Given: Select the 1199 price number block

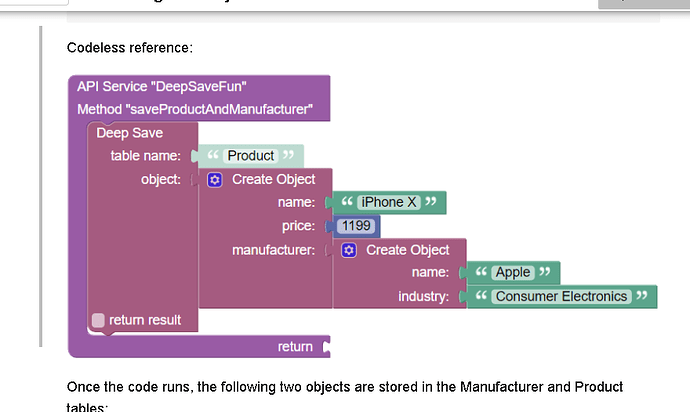Looking at the screenshot, I should coord(356,226).
